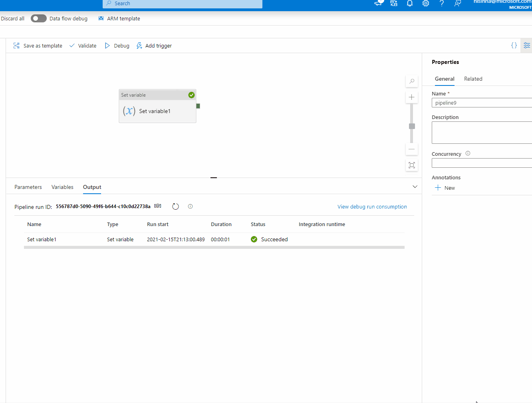Screen dimensions: 532x403
Task: Open the help question mark icon
Action: 442,3
